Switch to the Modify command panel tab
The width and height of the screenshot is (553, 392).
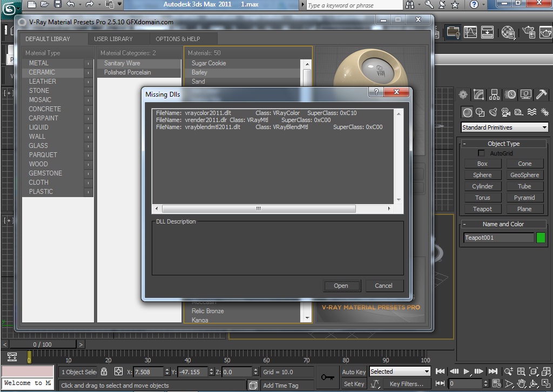click(x=478, y=94)
